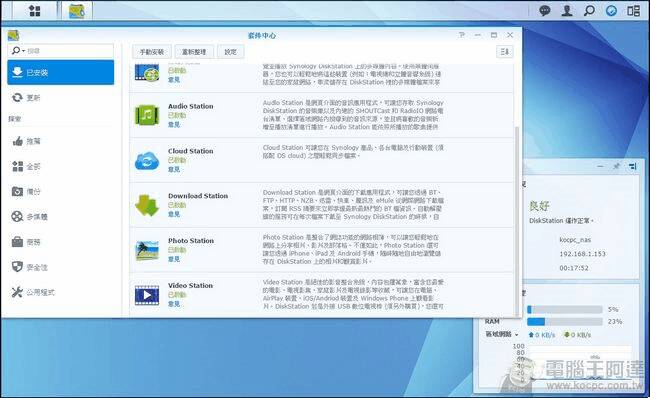Click the Photo Station beach picture icon
The width and height of the screenshot is (650, 398).
pyautogui.click(x=147, y=250)
